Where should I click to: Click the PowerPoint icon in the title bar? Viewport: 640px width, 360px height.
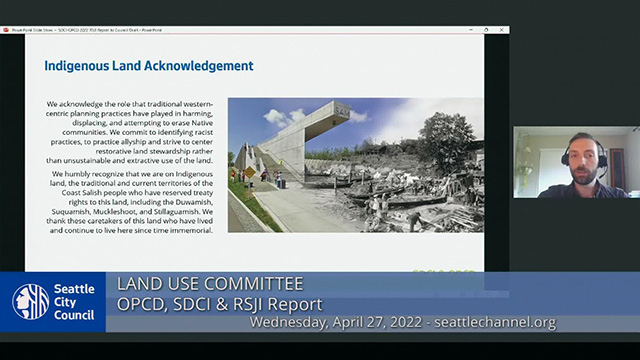coord(6,30)
